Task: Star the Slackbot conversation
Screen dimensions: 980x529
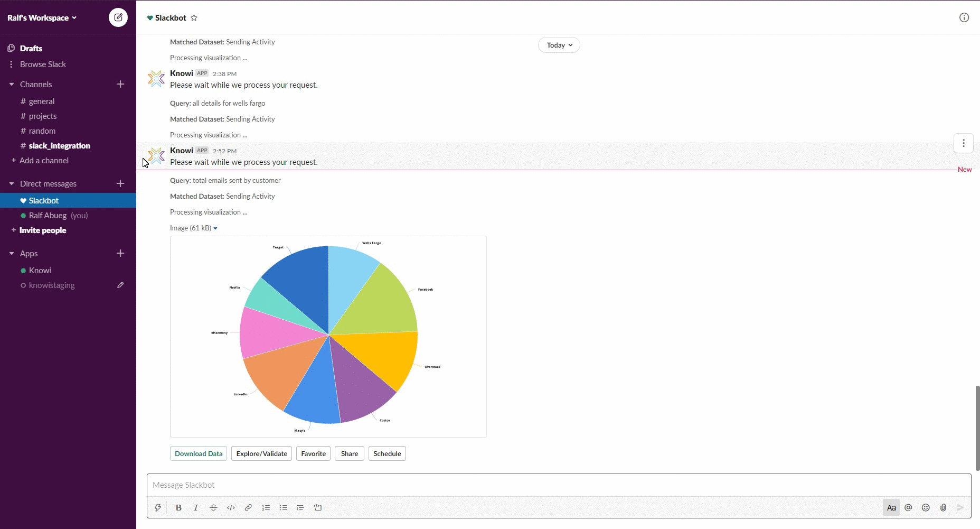Action: 194,18
